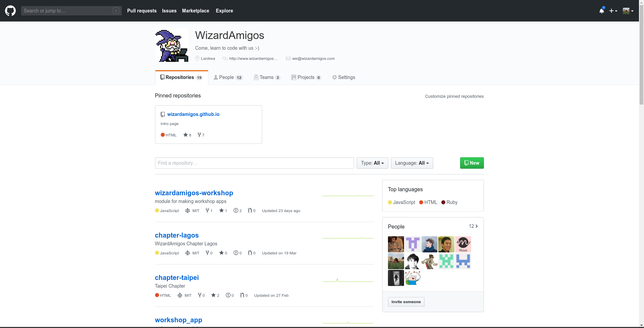Image resolution: width=644 pixels, height=328 pixels.
Task: Filter by Ruby in Top languages
Action: pos(449,202)
